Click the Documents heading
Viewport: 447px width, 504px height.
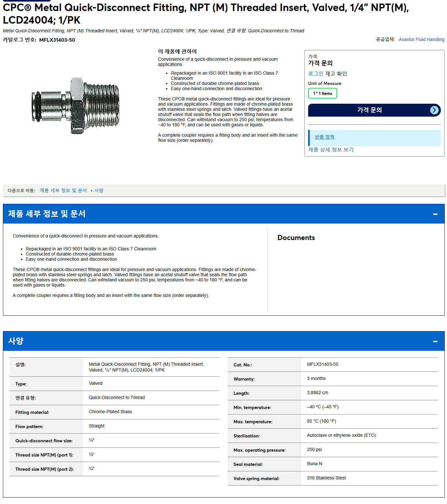pos(296,238)
